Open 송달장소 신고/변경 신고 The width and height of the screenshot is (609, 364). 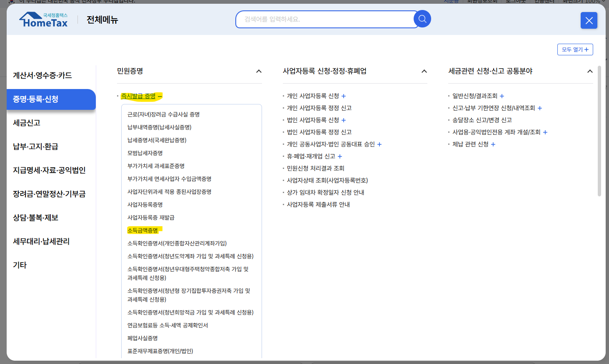pos(482,120)
